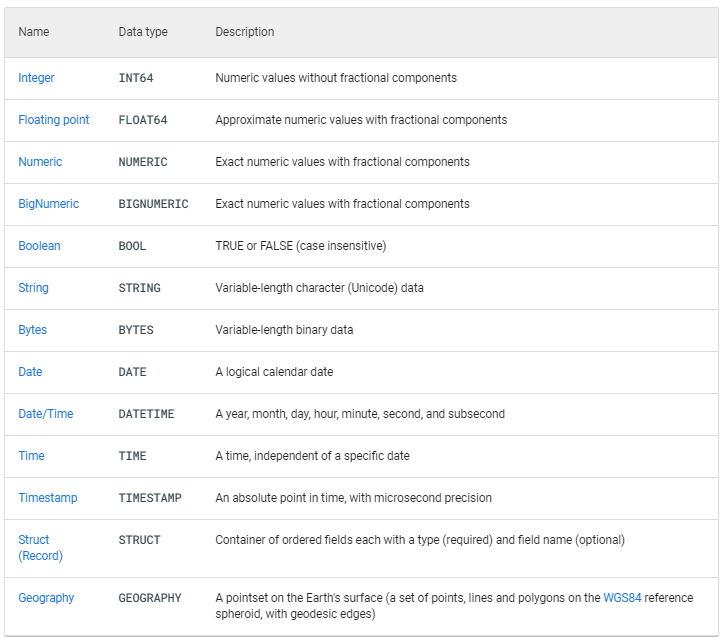The width and height of the screenshot is (726, 637).
Task: Click the Date link above Date/Time
Action: (x=30, y=372)
